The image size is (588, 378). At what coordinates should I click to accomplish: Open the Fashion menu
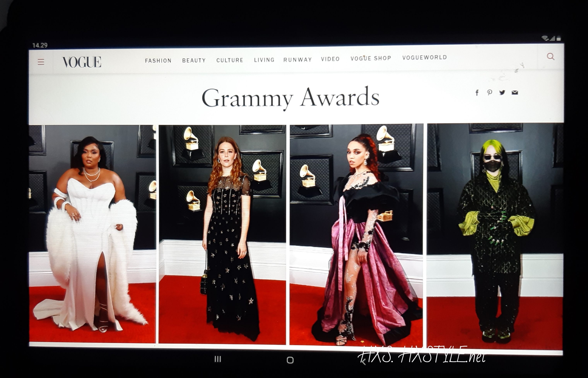click(158, 61)
